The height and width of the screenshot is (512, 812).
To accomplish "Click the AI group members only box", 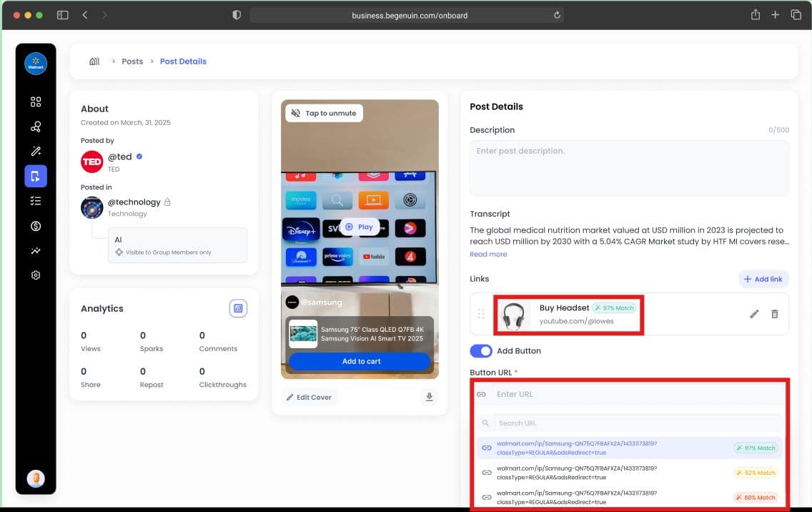I will pyautogui.click(x=177, y=245).
